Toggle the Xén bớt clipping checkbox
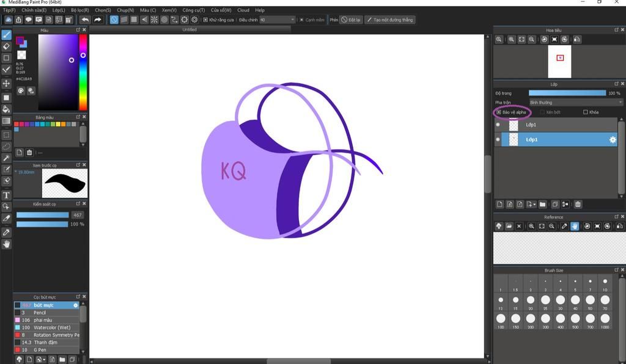 (542, 112)
